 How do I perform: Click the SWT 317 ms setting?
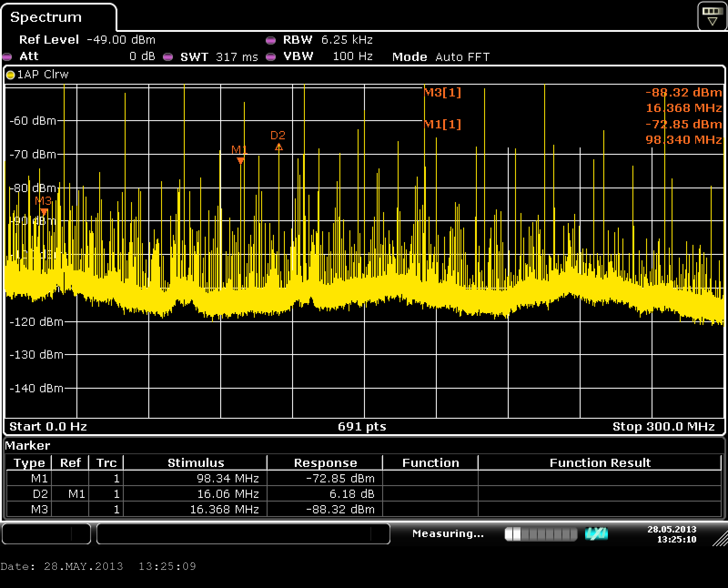pyautogui.click(x=219, y=57)
